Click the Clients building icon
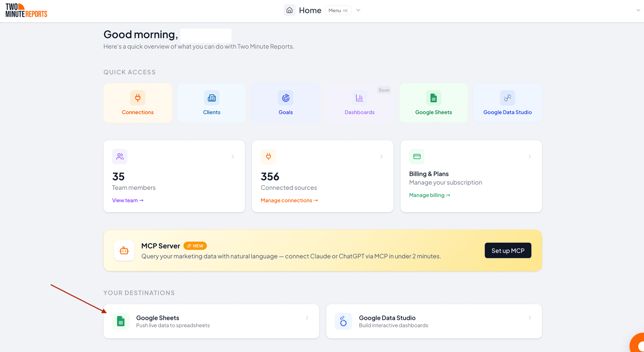 (x=212, y=98)
